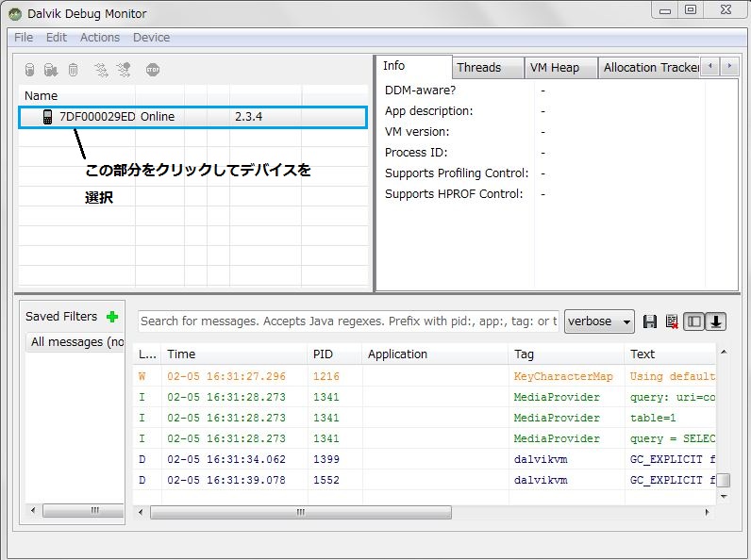Image resolution: width=751 pixels, height=560 pixels.
Task: Open the verbose log level dropdown
Action: coord(599,321)
